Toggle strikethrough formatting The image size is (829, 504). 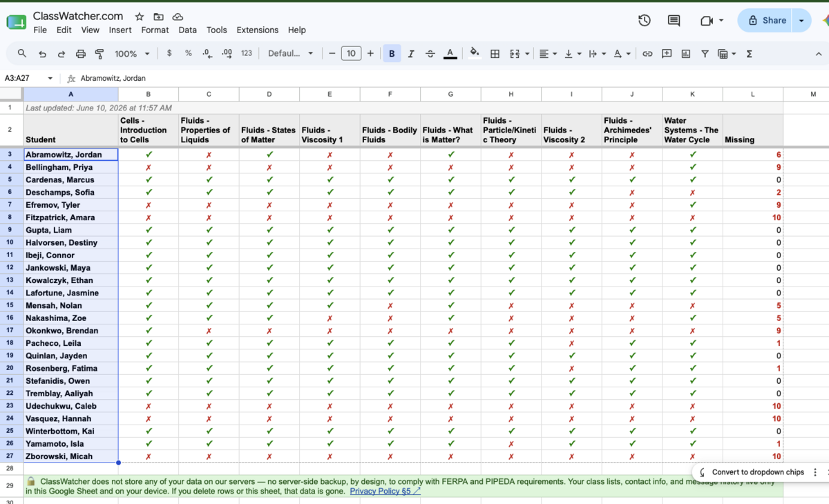click(x=430, y=53)
